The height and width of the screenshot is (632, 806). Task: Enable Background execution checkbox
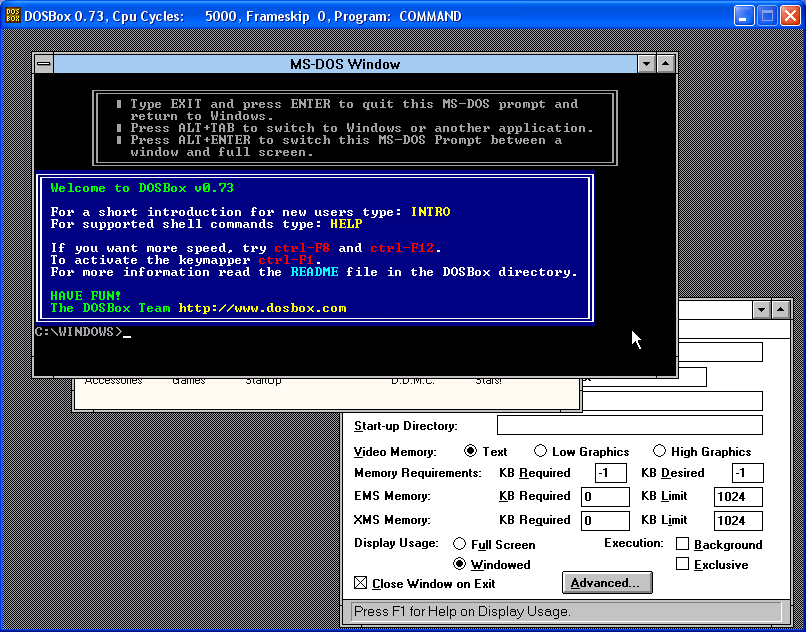click(682, 545)
